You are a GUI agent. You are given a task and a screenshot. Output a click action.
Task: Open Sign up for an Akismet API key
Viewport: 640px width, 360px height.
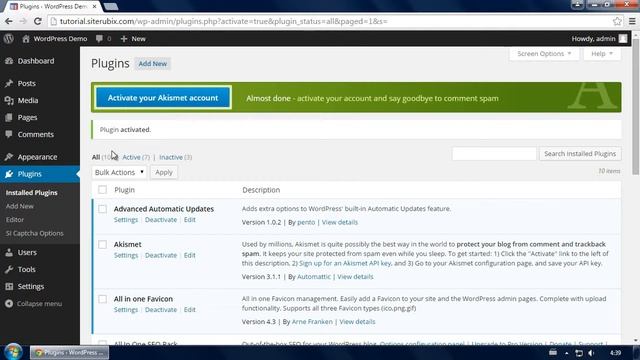coord(345,263)
